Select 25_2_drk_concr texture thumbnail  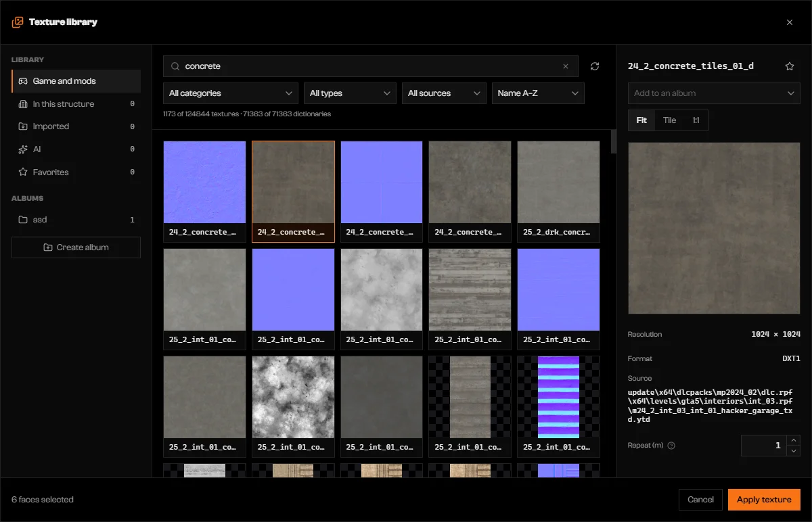coord(558,191)
